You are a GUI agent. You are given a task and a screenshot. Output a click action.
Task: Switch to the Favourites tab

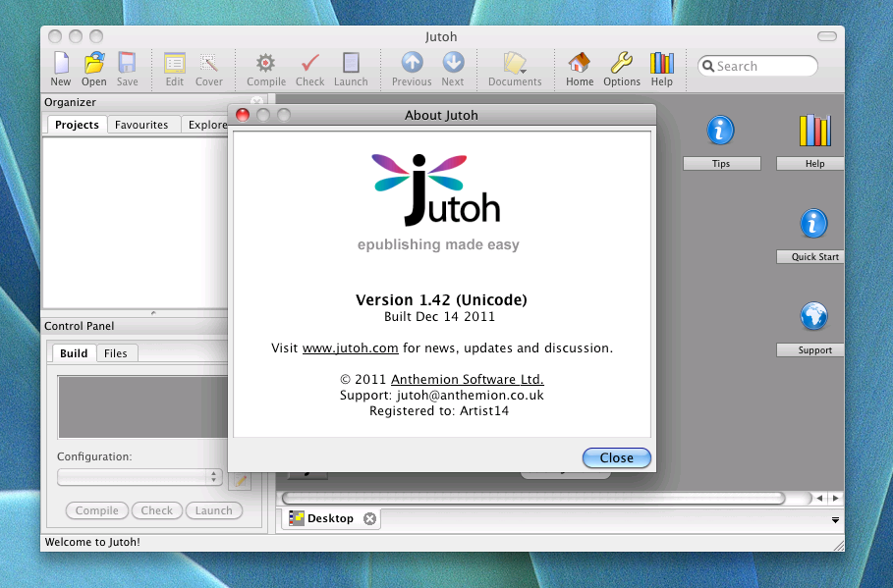141,125
